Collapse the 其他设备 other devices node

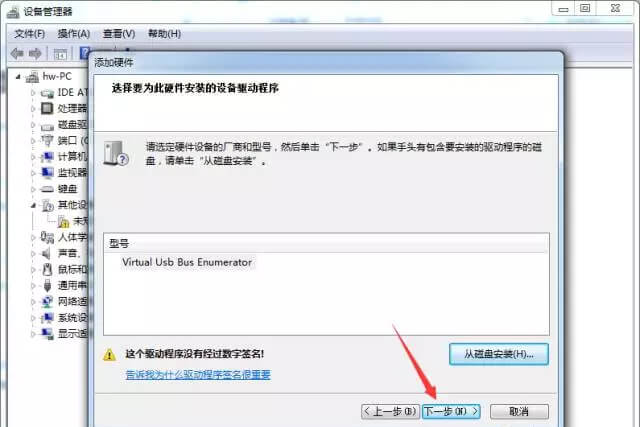pos(33,205)
